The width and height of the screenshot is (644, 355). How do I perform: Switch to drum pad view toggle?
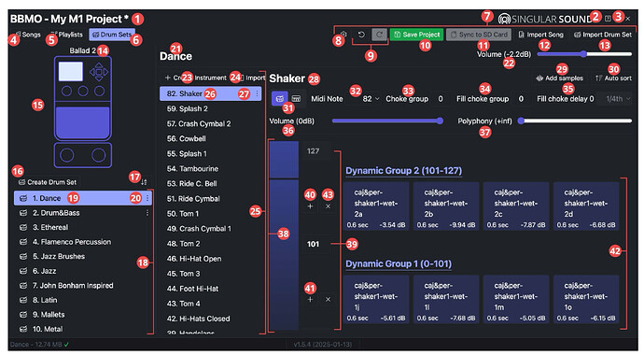point(280,99)
